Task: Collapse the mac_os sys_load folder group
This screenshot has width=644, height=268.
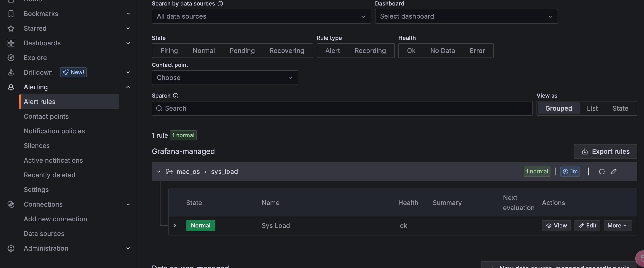Action: [158, 172]
